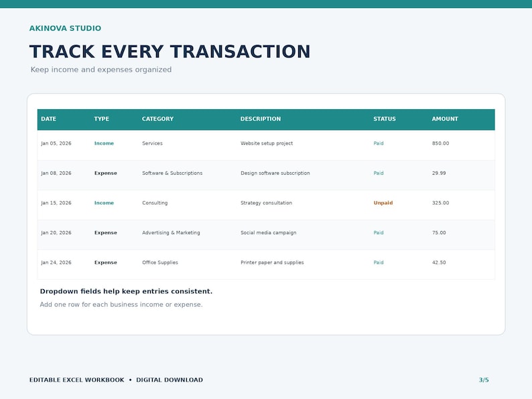Click the TYPE column header
Viewport: 532px width, 399px height.
pyautogui.click(x=101, y=119)
